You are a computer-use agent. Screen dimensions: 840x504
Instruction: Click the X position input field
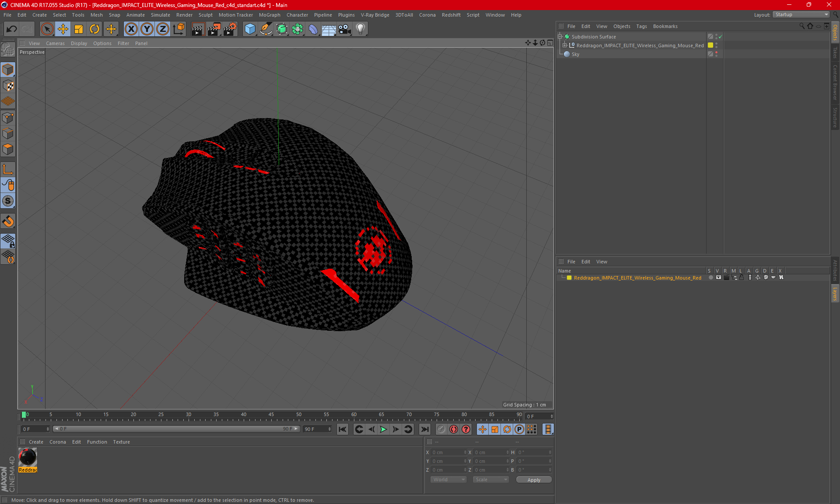click(x=448, y=452)
